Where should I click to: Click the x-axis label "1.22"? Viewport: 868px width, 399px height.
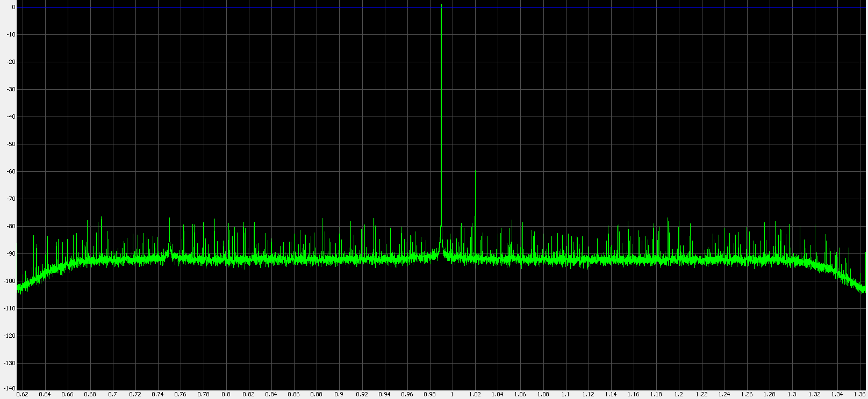(x=701, y=395)
